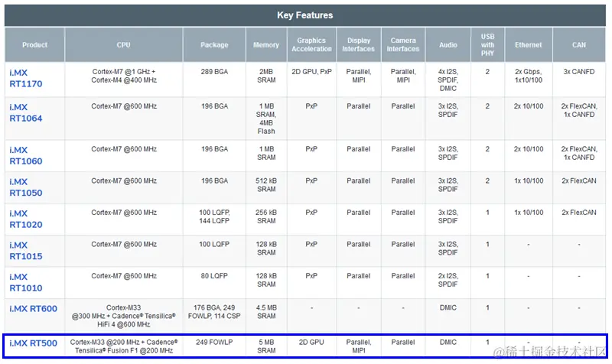Screen dimensions: 612x364
Task: Click the 'CAN' column header
Action: point(579,45)
